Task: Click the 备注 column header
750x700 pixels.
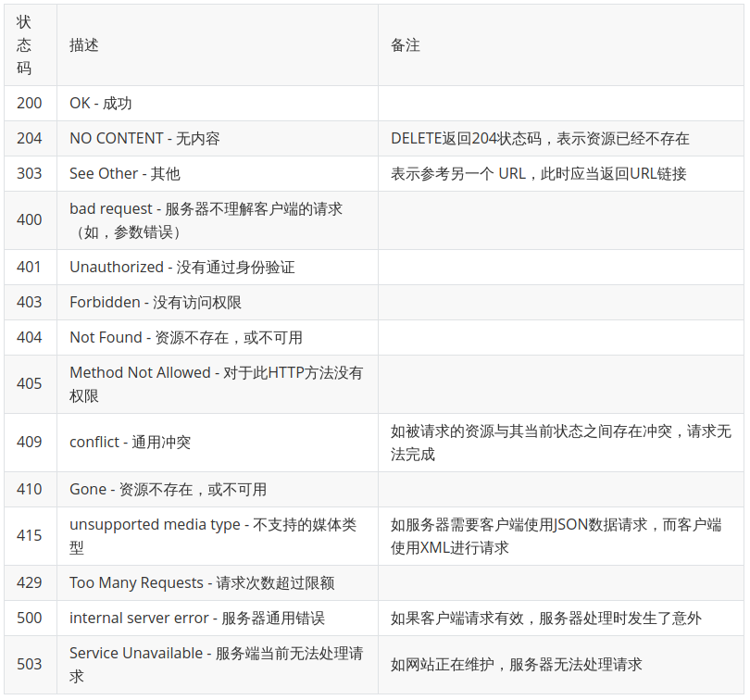Action: pos(406,45)
